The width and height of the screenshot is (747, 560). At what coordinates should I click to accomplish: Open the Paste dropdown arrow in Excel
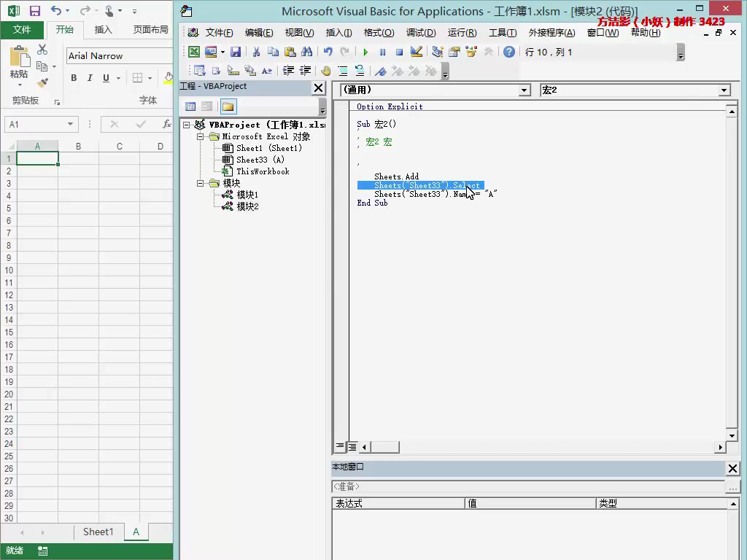click(x=20, y=85)
